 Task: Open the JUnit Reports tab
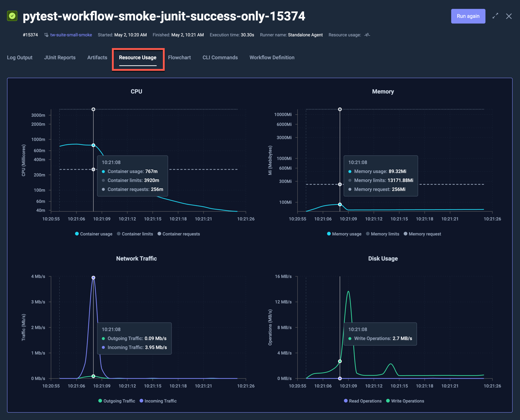(60, 58)
